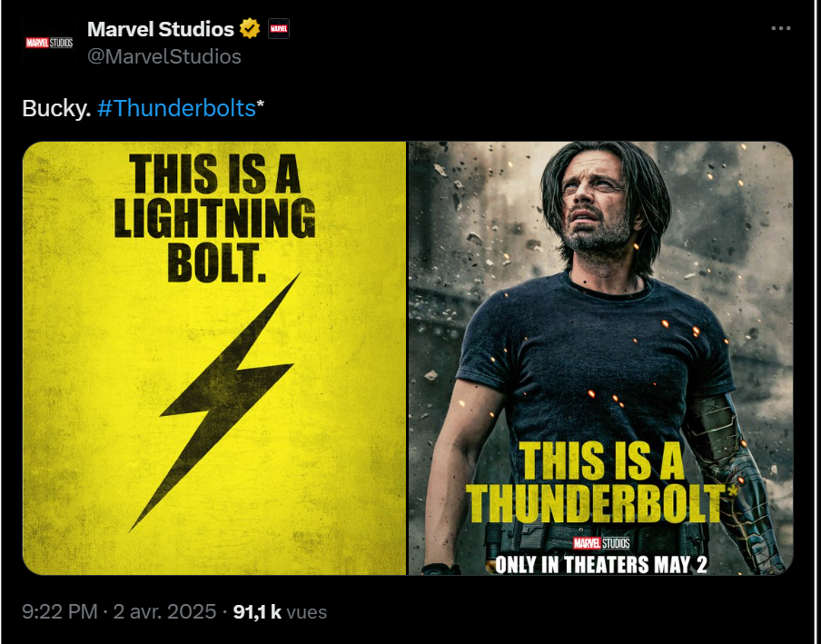Click the gold verified checkmark badge
This screenshot has height=644, width=821.
[x=250, y=29]
